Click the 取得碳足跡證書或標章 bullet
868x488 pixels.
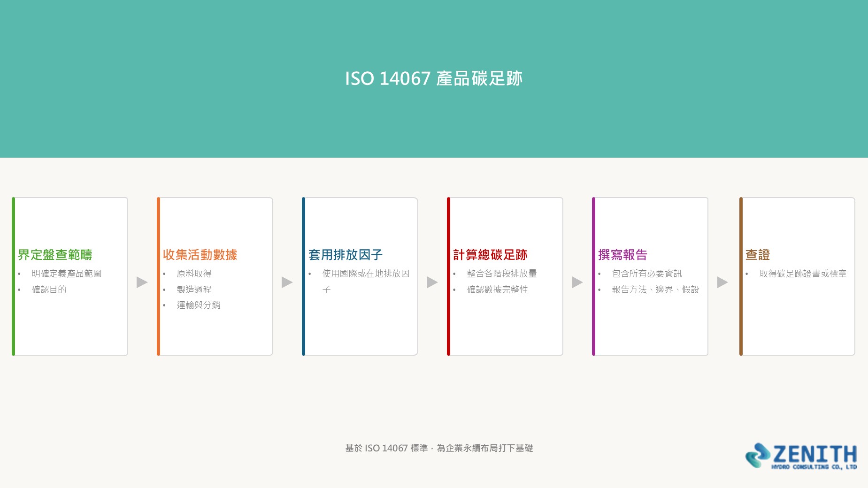pos(803,274)
